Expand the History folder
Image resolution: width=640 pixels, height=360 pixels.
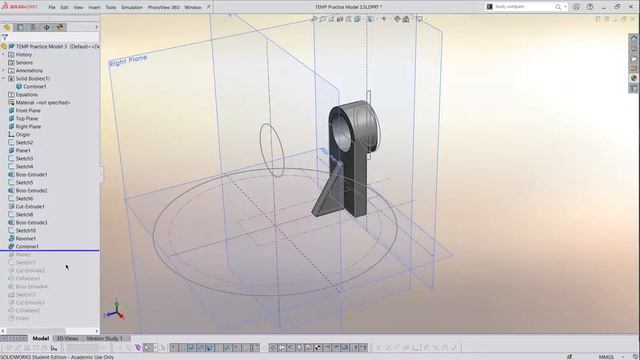pyautogui.click(x=4, y=54)
